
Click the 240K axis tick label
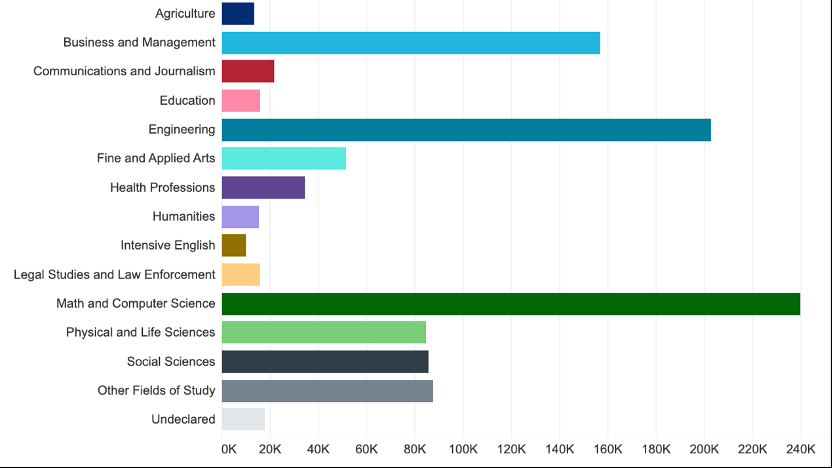coord(800,449)
